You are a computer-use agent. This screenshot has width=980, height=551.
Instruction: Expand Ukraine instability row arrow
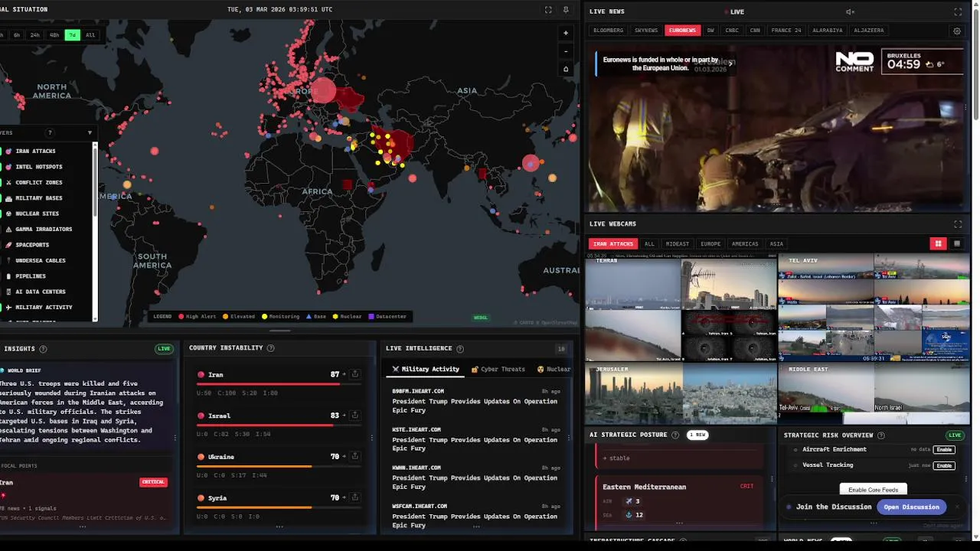(x=345, y=457)
